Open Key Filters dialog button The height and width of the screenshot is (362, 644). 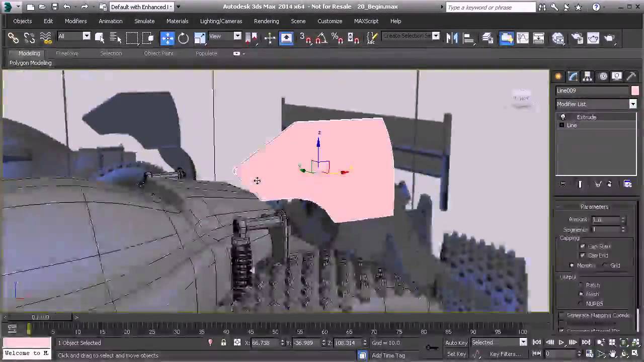(505, 354)
